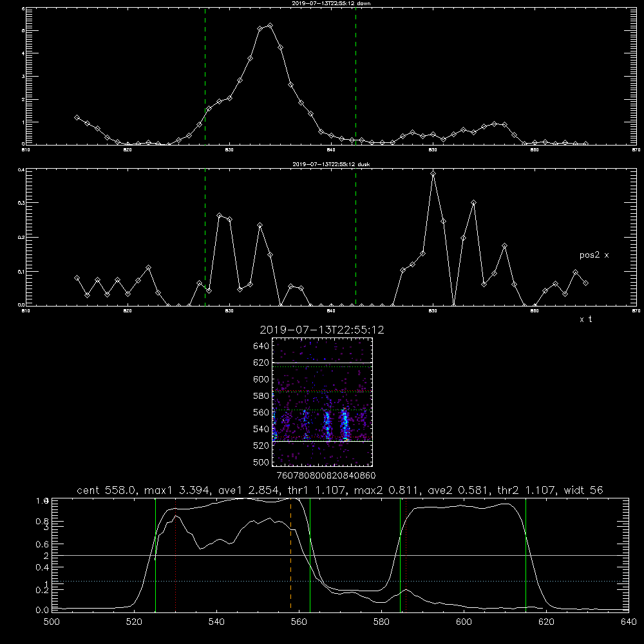The width and height of the screenshot is (644, 644).
Task: Select the tallest dusk peak diamond near 0.4
Action: point(433,174)
